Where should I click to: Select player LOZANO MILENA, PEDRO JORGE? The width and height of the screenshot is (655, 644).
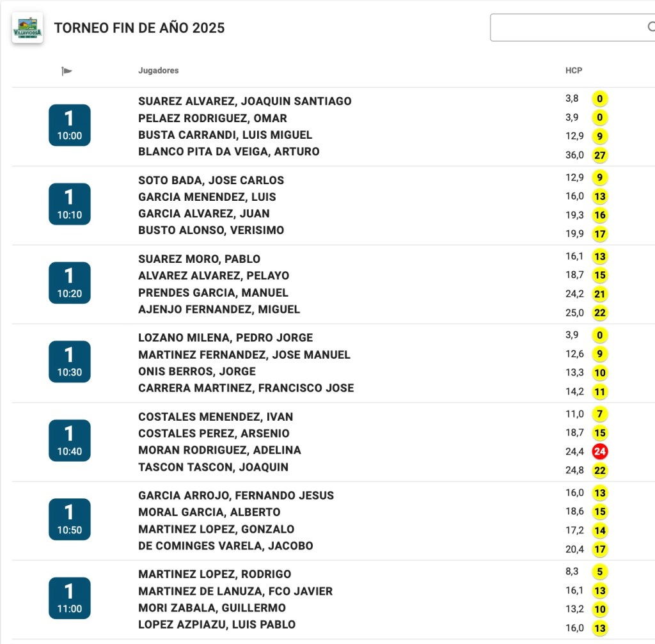[225, 338]
